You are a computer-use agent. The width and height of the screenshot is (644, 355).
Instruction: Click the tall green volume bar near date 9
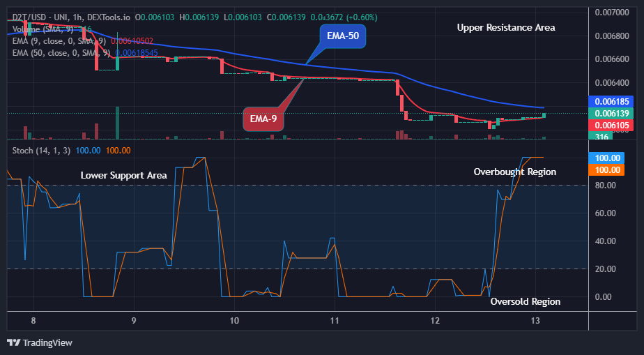118,123
